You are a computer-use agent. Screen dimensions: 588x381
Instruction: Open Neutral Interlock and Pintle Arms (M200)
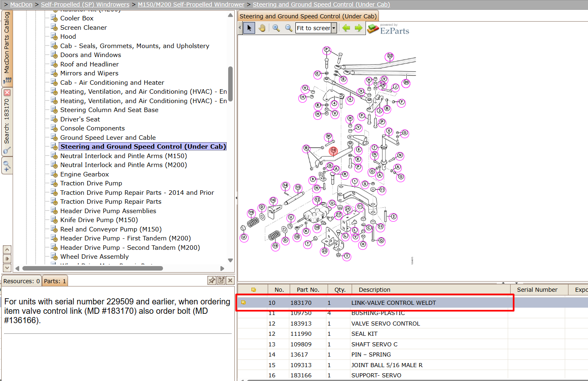point(123,165)
